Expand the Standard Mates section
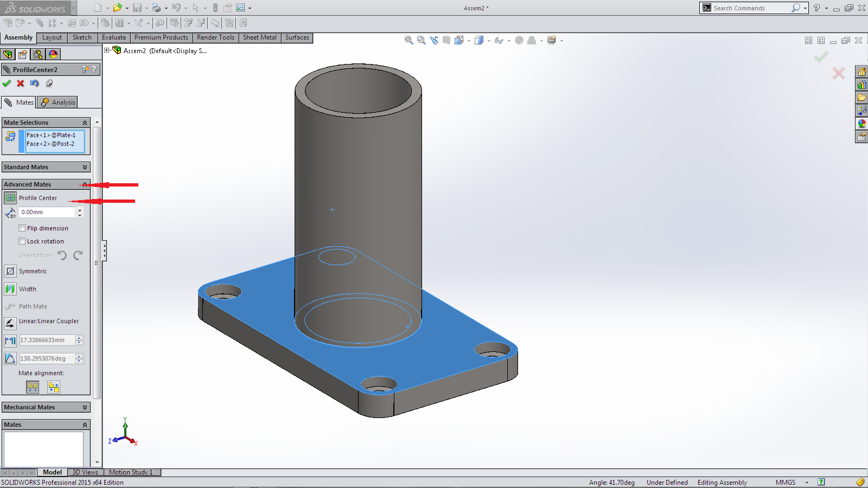The height and width of the screenshot is (488, 868). click(x=85, y=167)
